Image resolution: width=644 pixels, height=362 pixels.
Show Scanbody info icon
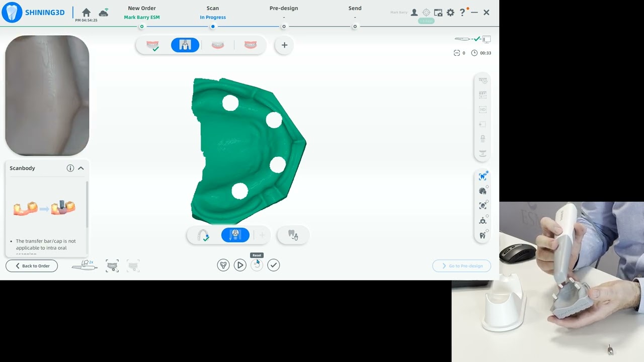70,168
